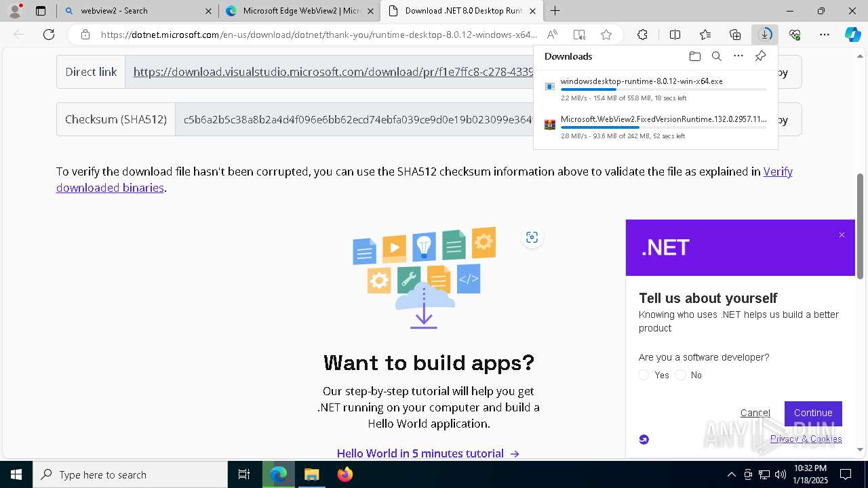Open the volume control in tray
Viewport: 868px width, 488px height.
pos(781,474)
